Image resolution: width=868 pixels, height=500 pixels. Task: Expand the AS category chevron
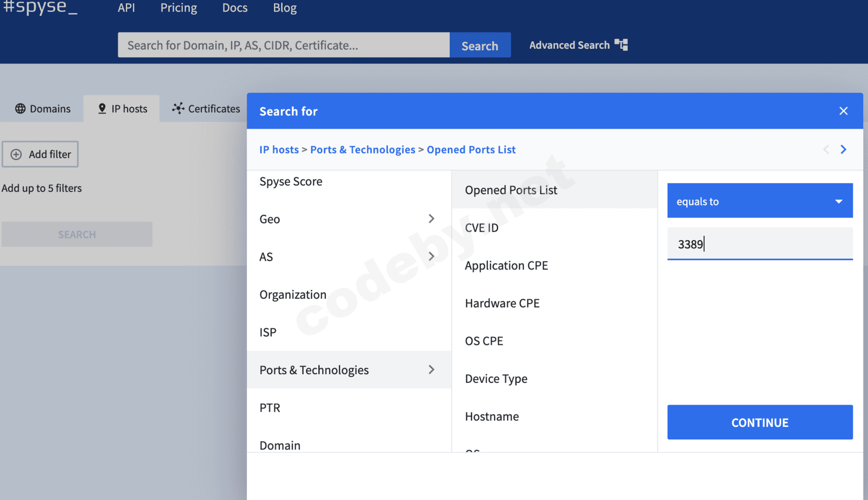point(431,256)
